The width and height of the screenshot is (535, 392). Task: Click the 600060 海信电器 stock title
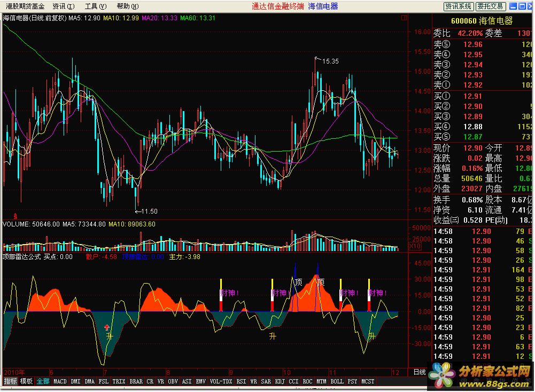[482, 21]
